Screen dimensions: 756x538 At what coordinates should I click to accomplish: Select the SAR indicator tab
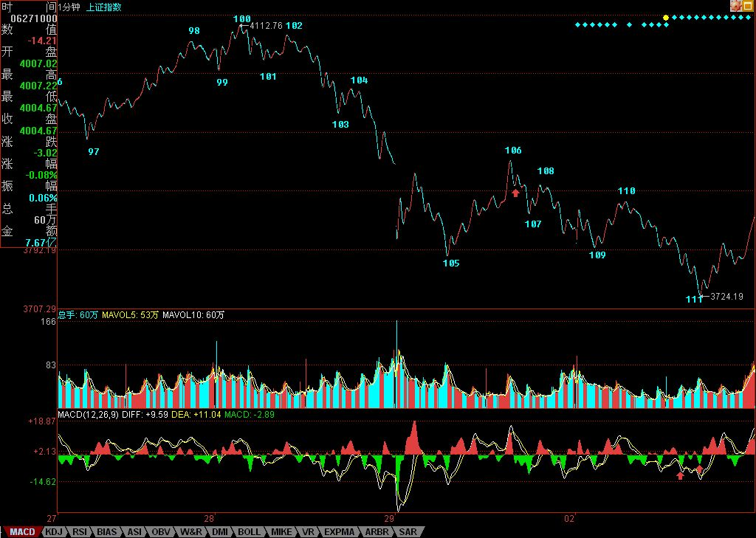[408, 531]
